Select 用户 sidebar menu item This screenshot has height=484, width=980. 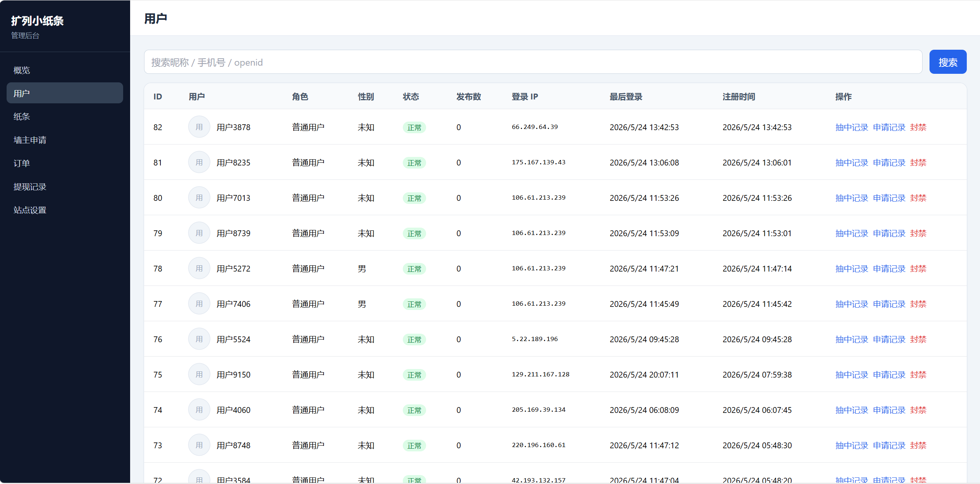coord(65,93)
